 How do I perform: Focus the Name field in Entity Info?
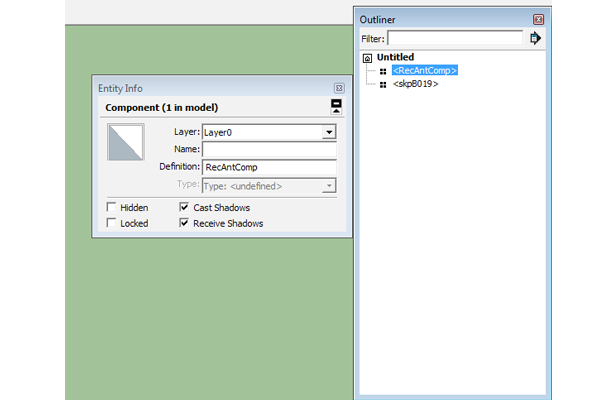pos(268,149)
